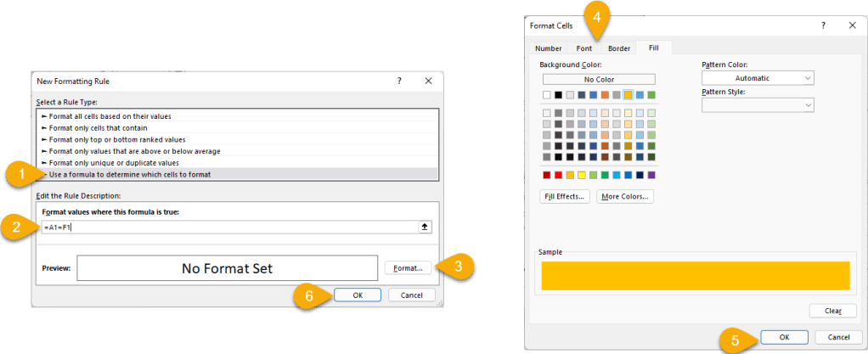This screenshot has width=868, height=354.
Task: Open the Border tab
Action: click(x=619, y=48)
